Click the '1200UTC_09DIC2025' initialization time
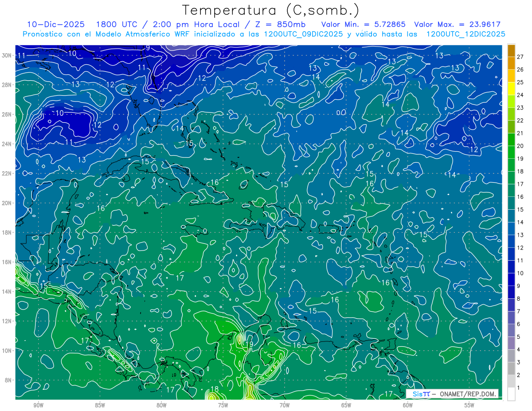This screenshot has height=411, width=532. [303, 34]
